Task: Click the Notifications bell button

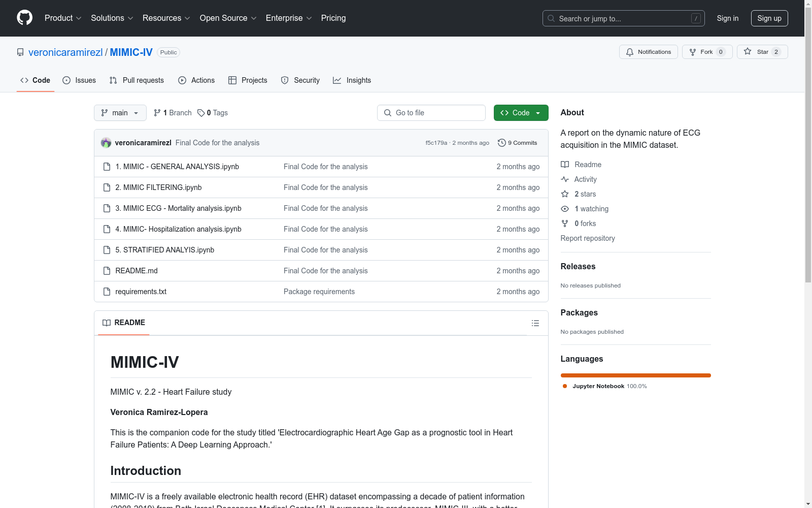Action: point(648,52)
